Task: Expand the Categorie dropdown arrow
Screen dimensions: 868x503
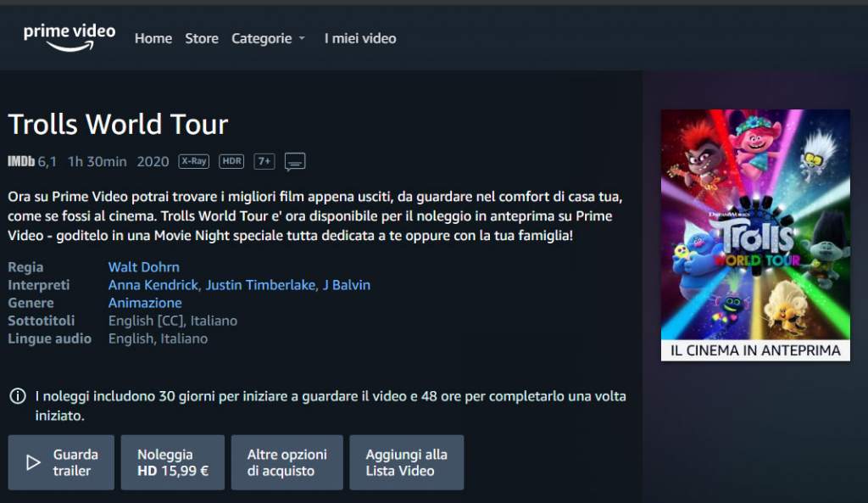Action: (x=302, y=38)
